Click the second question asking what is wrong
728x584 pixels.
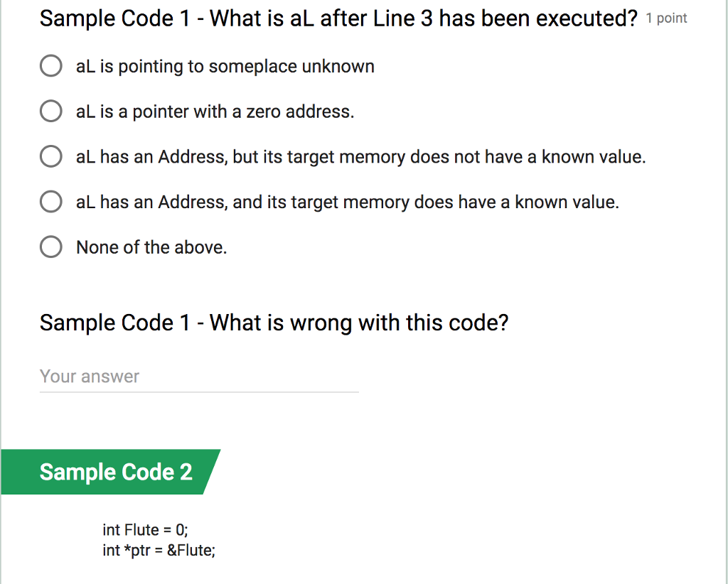click(274, 323)
